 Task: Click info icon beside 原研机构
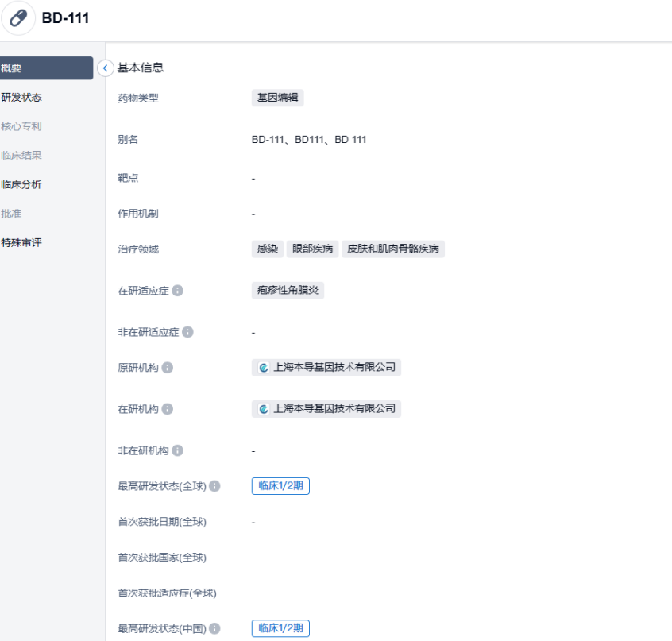coord(168,368)
